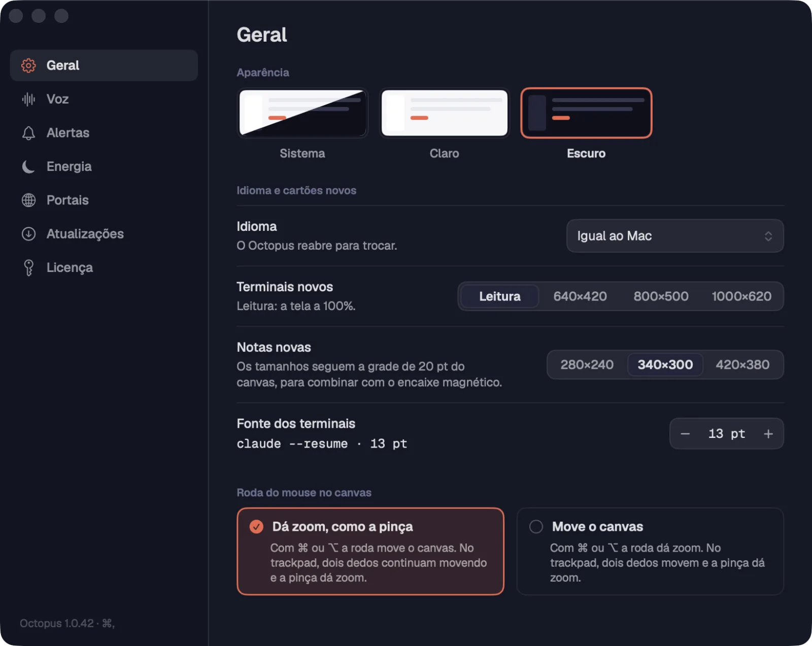Increase terminal font size with plus
812x646 pixels.
[x=768, y=434]
